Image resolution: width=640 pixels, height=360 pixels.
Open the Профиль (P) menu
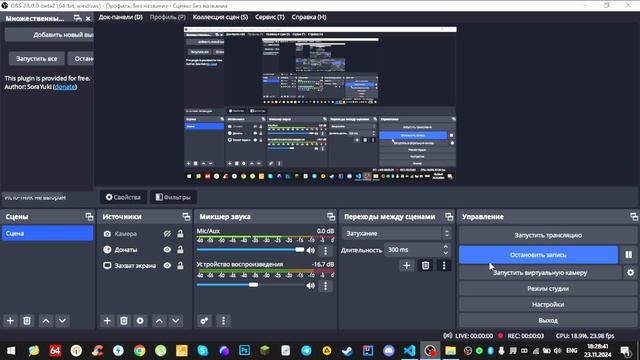pyautogui.click(x=167, y=17)
